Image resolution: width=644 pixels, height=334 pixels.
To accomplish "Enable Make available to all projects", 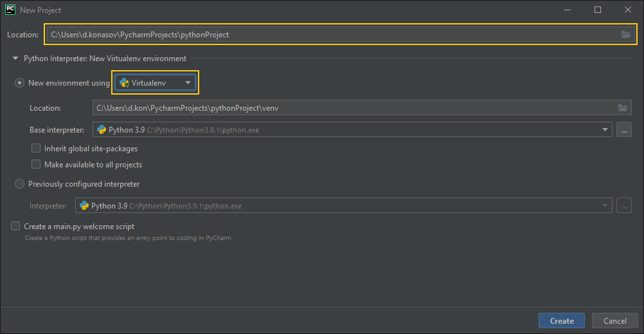I will point(36,165).
